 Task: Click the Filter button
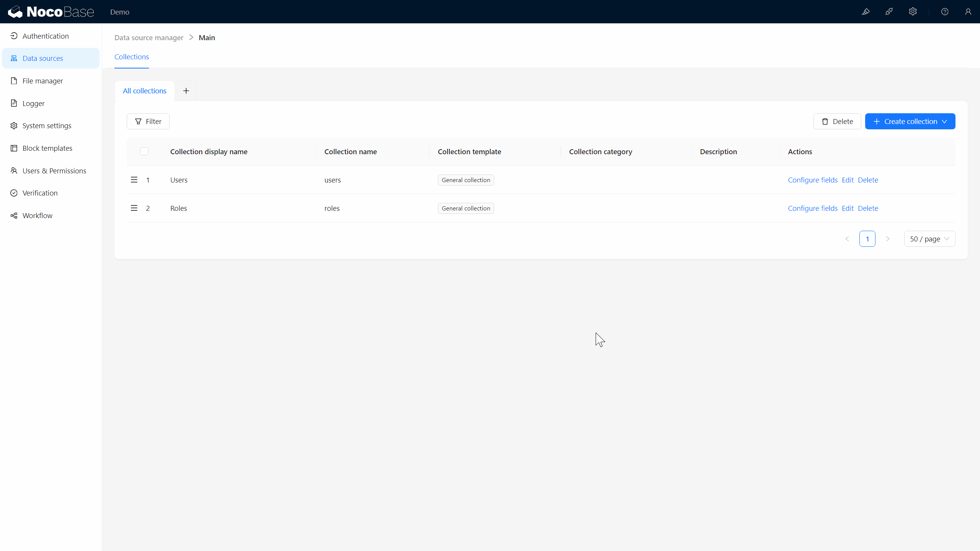point(149,121)
